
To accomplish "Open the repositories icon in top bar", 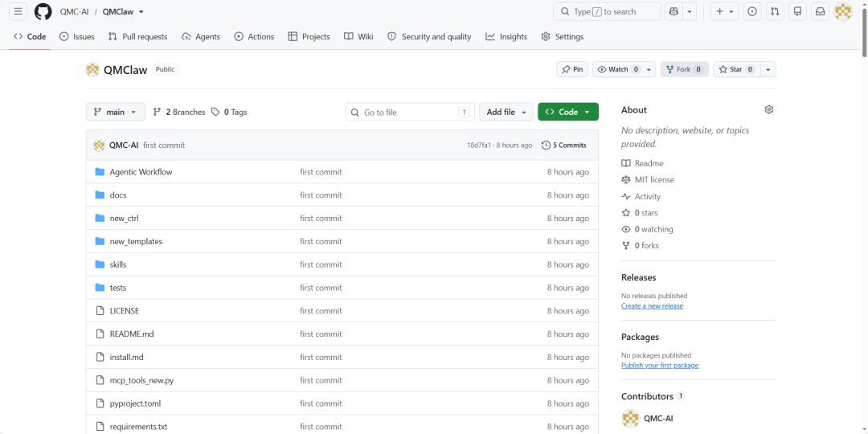I will click(x=798, y=11).
